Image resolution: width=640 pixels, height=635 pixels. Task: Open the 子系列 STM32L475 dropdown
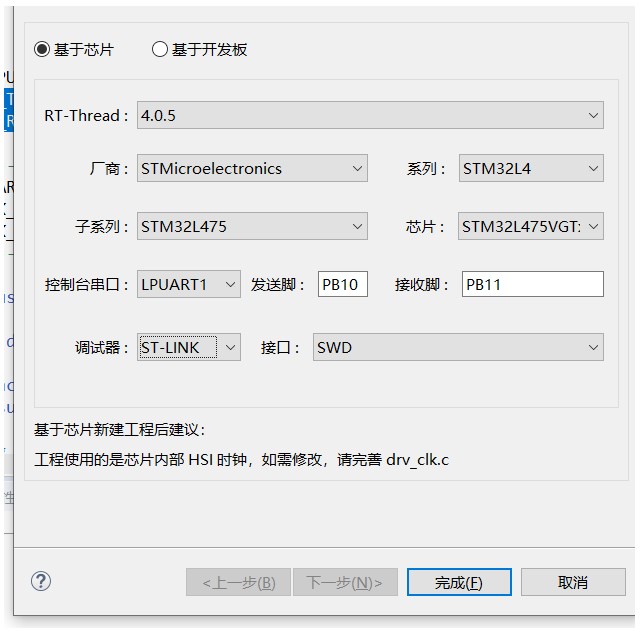[x=252, y=227]
